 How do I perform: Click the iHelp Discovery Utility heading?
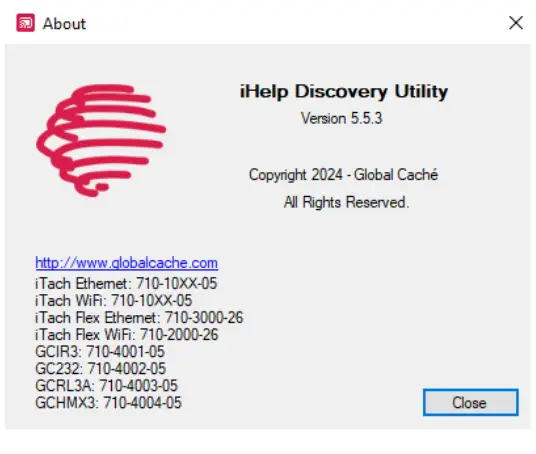pos(344,91)
